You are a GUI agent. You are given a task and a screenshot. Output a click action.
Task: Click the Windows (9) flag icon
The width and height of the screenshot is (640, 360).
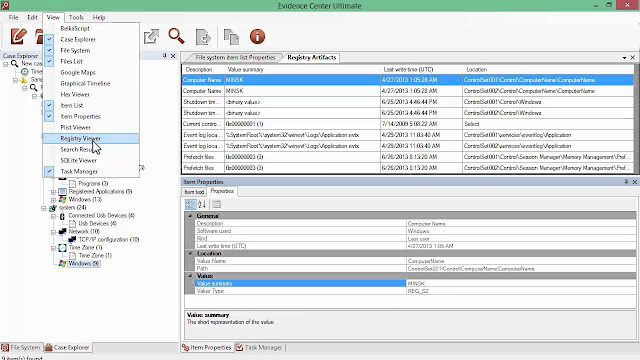pyautogui.click(x=62, y=264)
